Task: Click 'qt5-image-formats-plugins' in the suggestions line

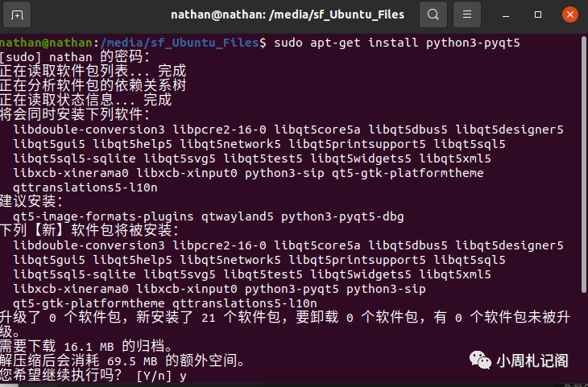Action: (103, 216)
